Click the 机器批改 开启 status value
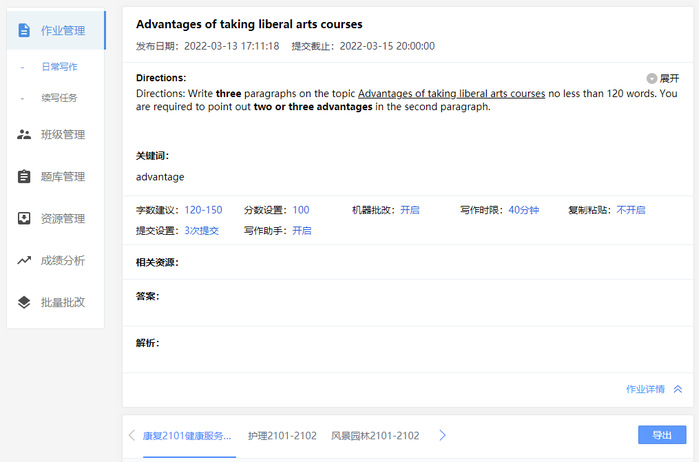This screenshot has height=462, width=699. point(410,210)
